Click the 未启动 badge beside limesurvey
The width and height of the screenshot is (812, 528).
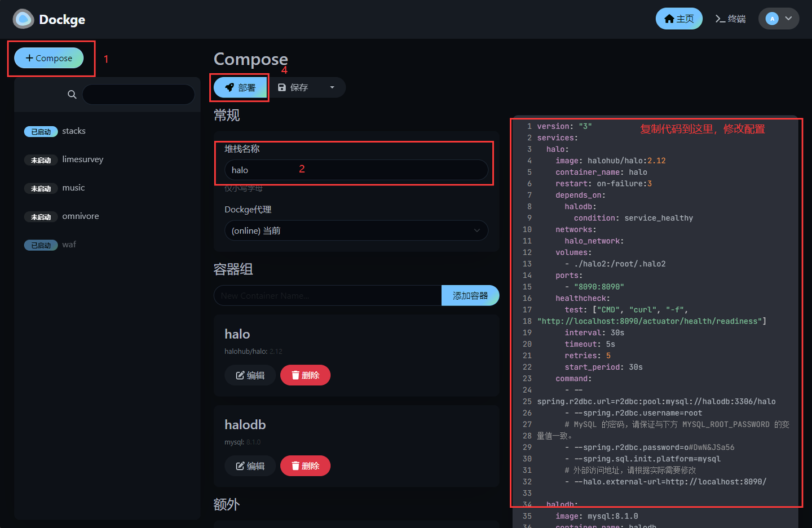click(41, 160)
